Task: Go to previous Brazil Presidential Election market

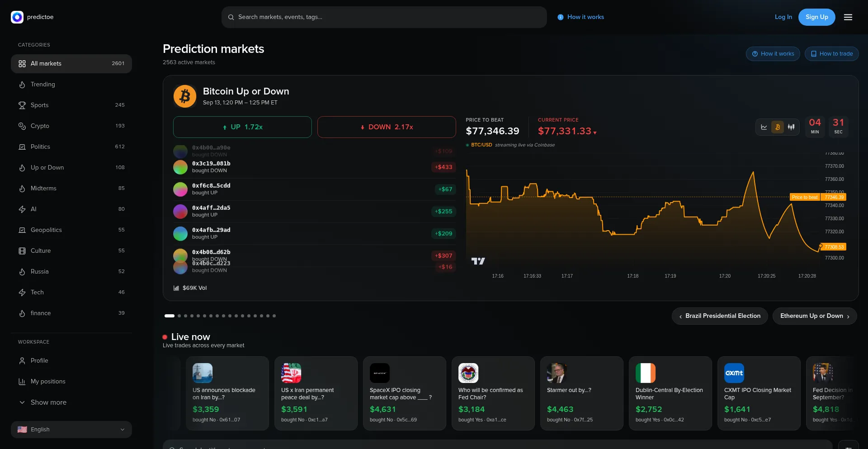Action: pos(720,316)
